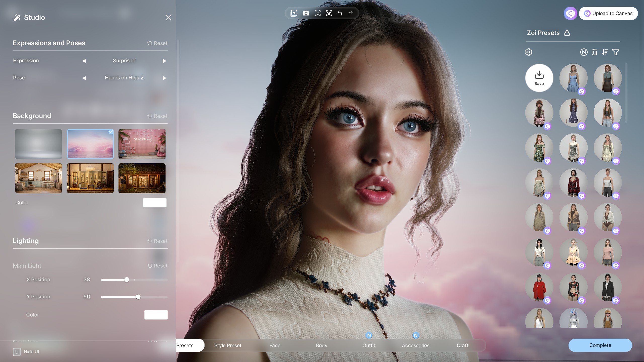Choose the folding screen room background

point(90,178)
